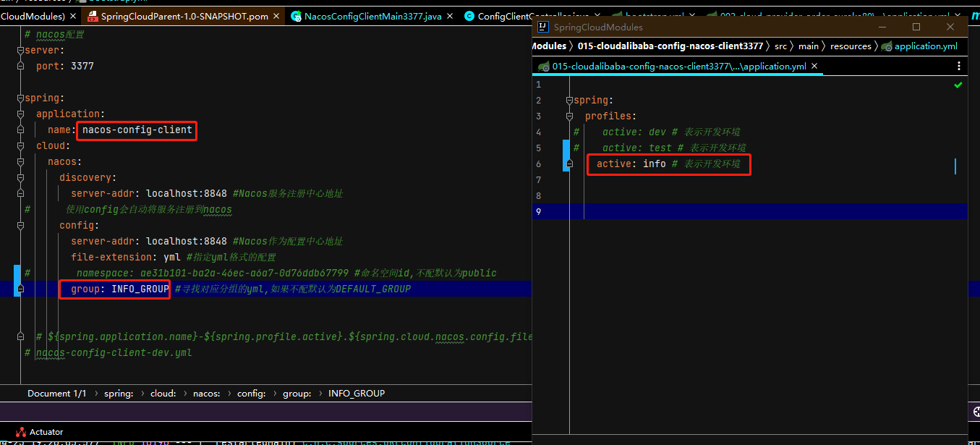Click the port value 3377

[x=82, y=66]
